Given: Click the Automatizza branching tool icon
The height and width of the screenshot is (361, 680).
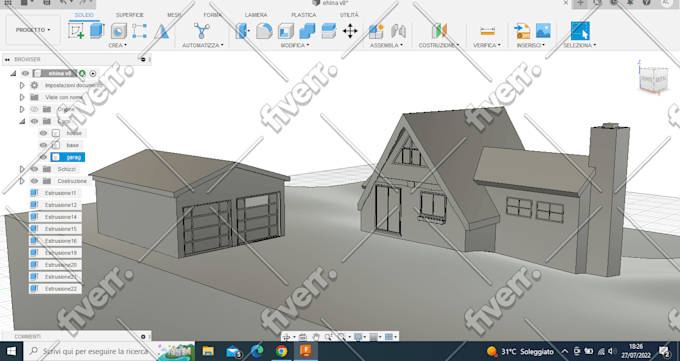Looking at the screenshot, I should pyautogui.click(x=202, y=31).
